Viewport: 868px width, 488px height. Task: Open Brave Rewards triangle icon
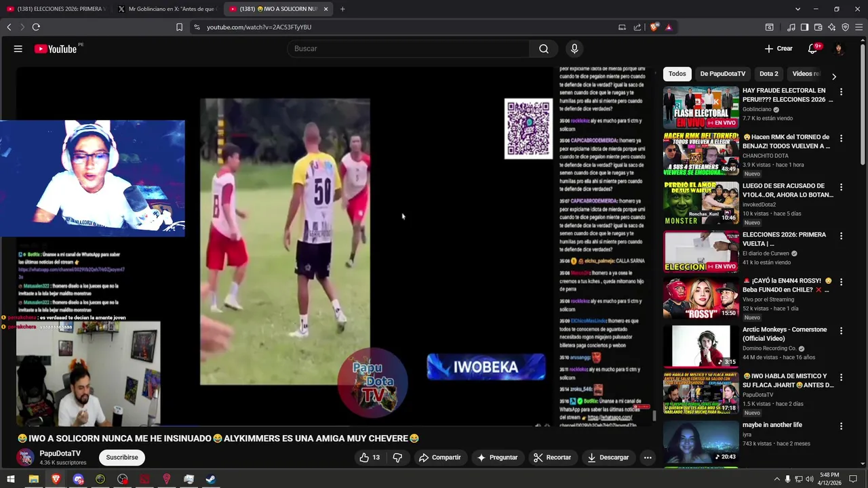tap(669, 27)
